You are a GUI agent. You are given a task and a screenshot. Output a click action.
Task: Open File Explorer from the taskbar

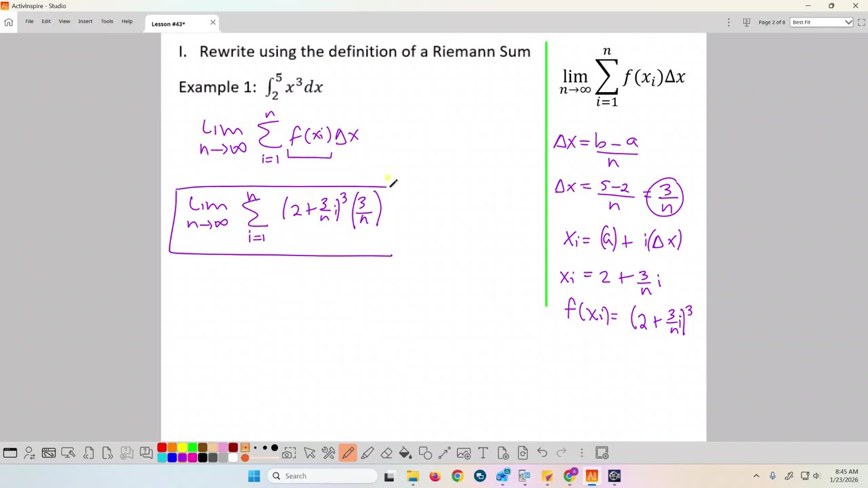(412, 476)
